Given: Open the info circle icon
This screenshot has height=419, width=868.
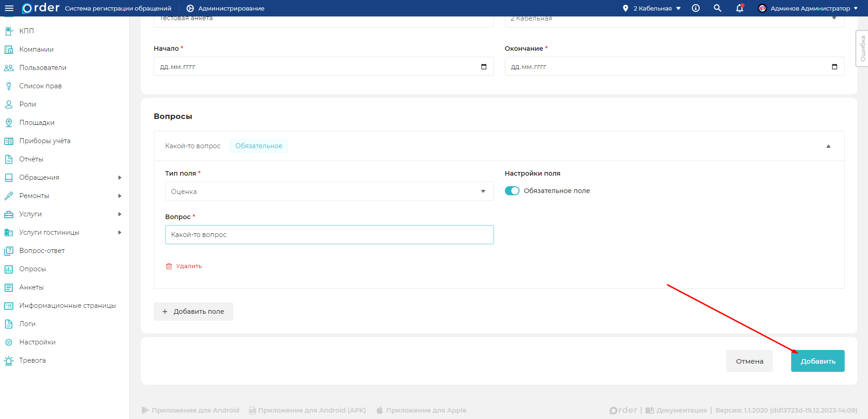Looking at the screenshot, I should click(696, 8).
